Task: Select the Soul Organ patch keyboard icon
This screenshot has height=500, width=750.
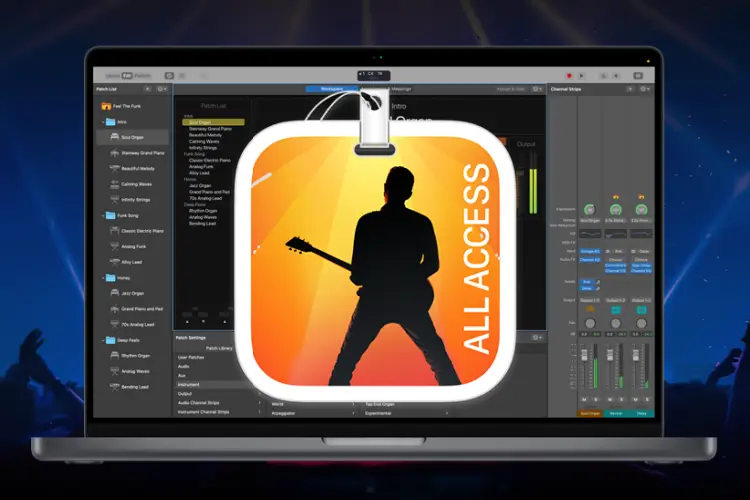Action: tap(114, 137)
